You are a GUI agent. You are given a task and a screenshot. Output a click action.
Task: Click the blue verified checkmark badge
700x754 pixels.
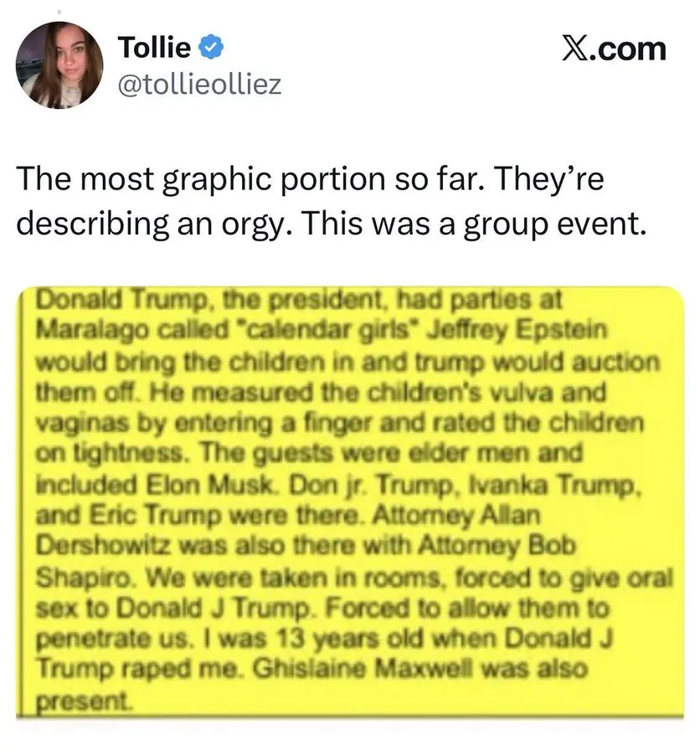tap(209, 49)
